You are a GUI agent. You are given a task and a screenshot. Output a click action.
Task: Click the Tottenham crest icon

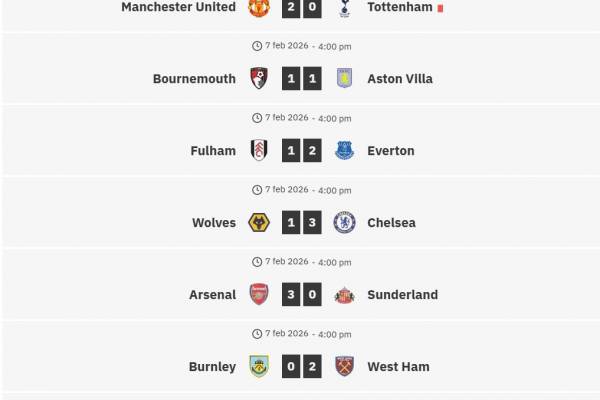344,7
